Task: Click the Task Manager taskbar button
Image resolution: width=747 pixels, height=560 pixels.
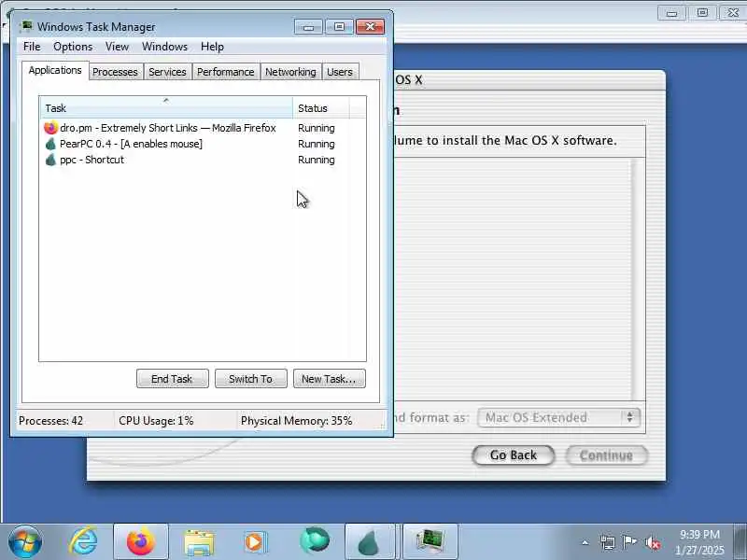Action: [430, 542]
